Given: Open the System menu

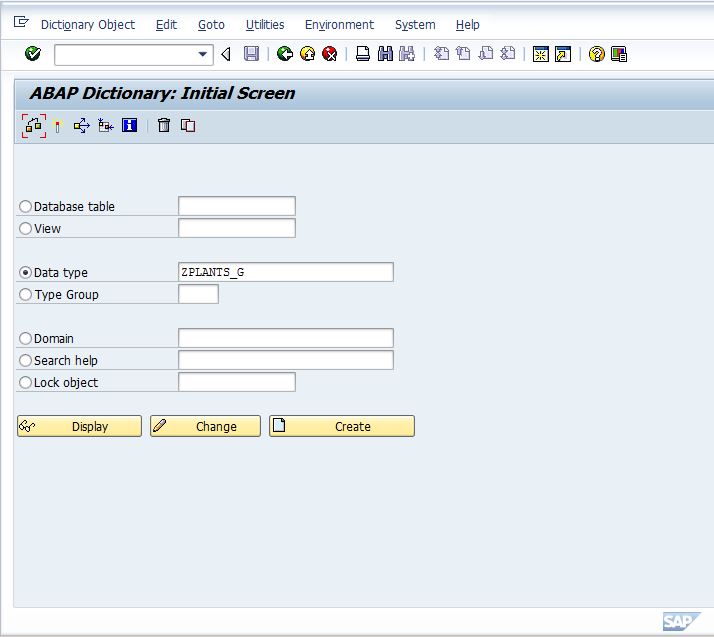Looking at the screenshot, I should (x=415, y=25).
